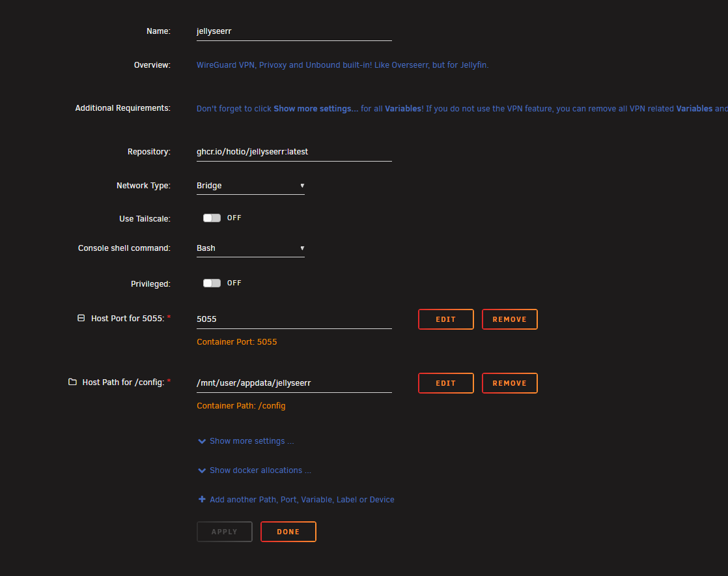Edit the /config host path entry
The height and width of the screenshot is (576, 728).
click(x=445, y=383)
